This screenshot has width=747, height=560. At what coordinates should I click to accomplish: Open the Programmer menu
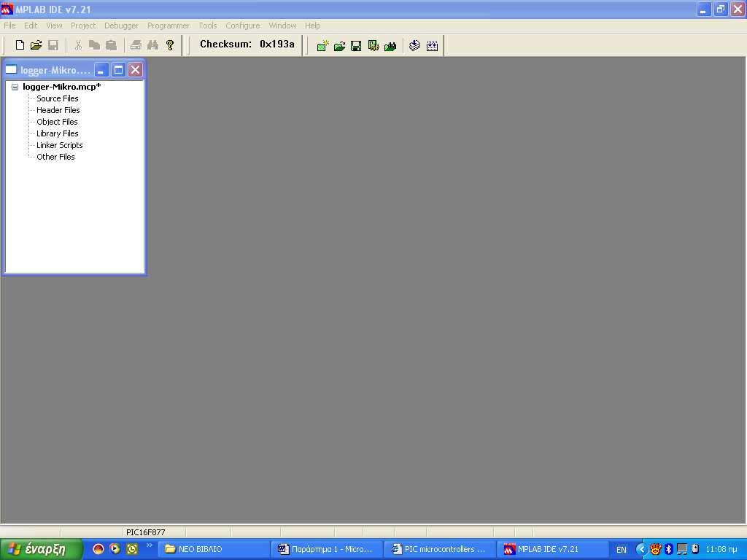169,26
